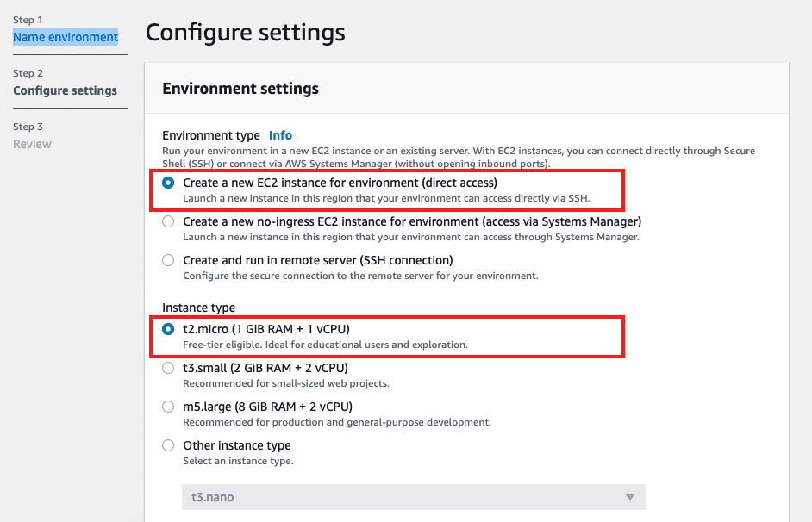The height and width of the screenshot is (522, 812).
Task: Enable Other instance type option
Action: (x=168, y=445)
